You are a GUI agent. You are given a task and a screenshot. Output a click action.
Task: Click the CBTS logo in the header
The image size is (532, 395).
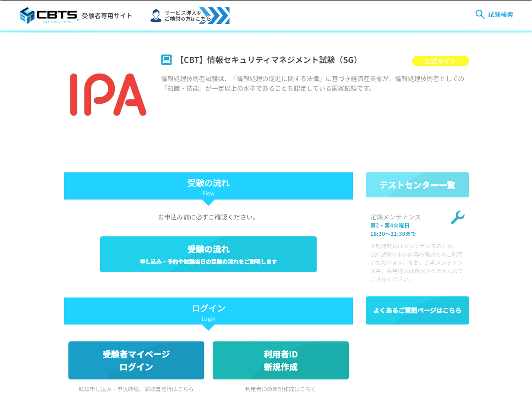[49, 15]
